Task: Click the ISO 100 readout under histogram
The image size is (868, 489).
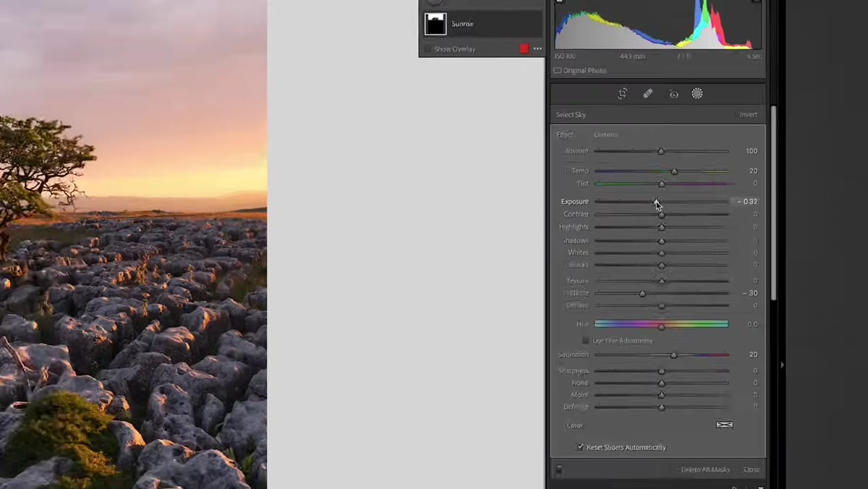Action: click(x=565, y=56)
